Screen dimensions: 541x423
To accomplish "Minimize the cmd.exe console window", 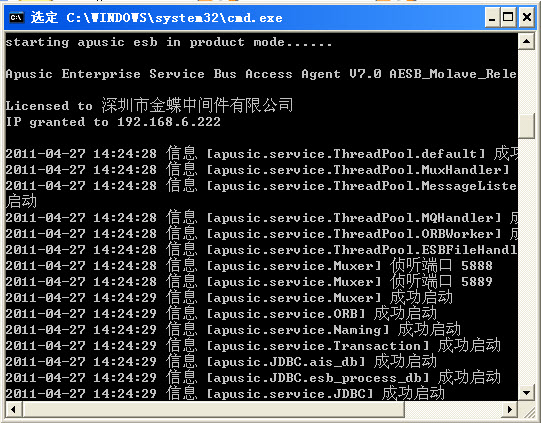I will tap(492, 17).
